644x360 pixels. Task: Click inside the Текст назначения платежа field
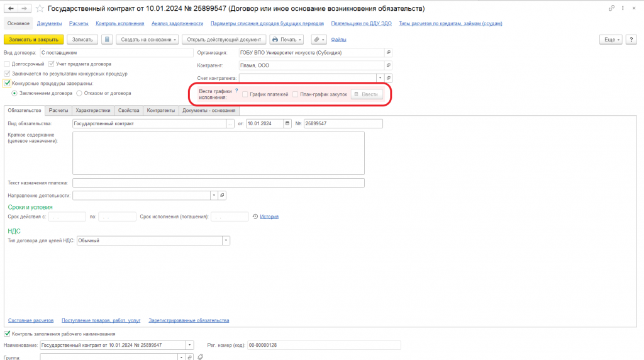[x=218, y=183]
